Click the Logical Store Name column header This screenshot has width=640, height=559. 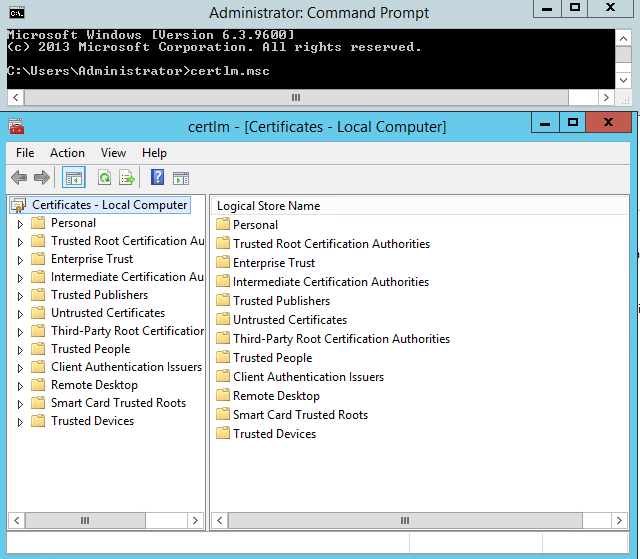(268, 206)
